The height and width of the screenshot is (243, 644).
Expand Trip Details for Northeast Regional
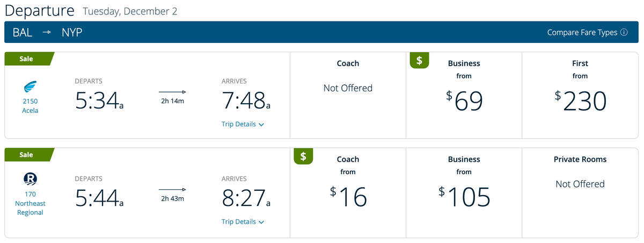pyautogui.click(x=243, y=221)
